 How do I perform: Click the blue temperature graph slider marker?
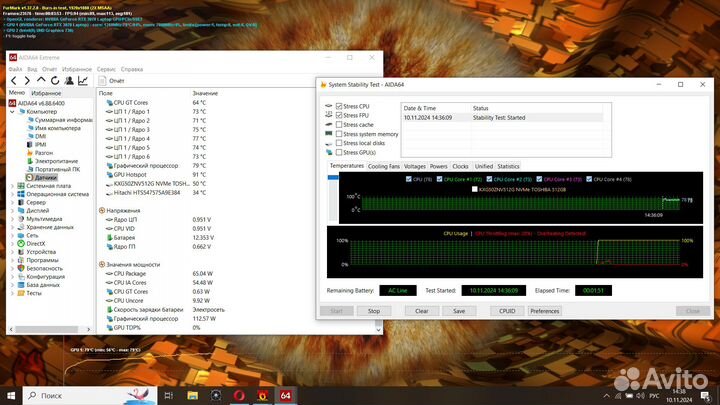click(x=333, y=177)
